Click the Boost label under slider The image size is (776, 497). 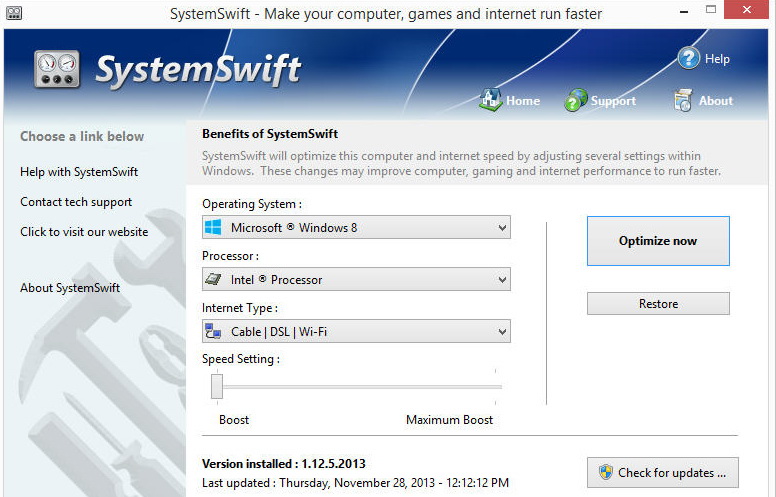click(234, 420)
